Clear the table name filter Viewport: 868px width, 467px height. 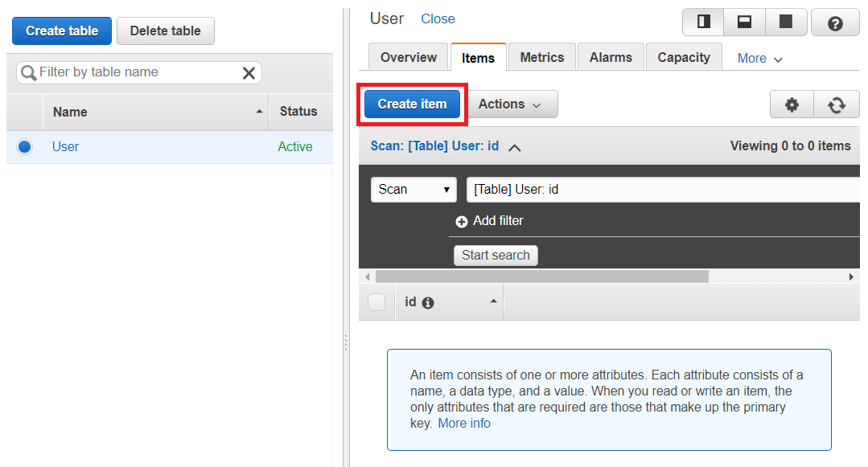(249, 73)
